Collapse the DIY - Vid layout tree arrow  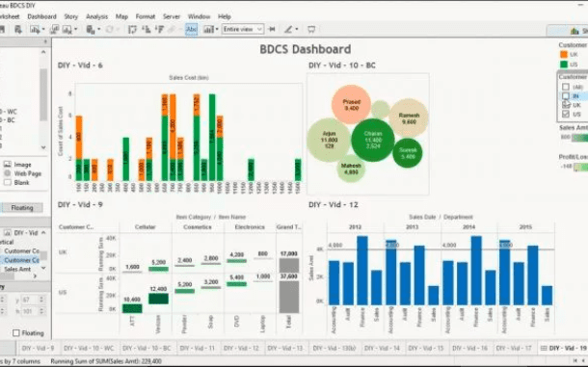click(43, 233)
